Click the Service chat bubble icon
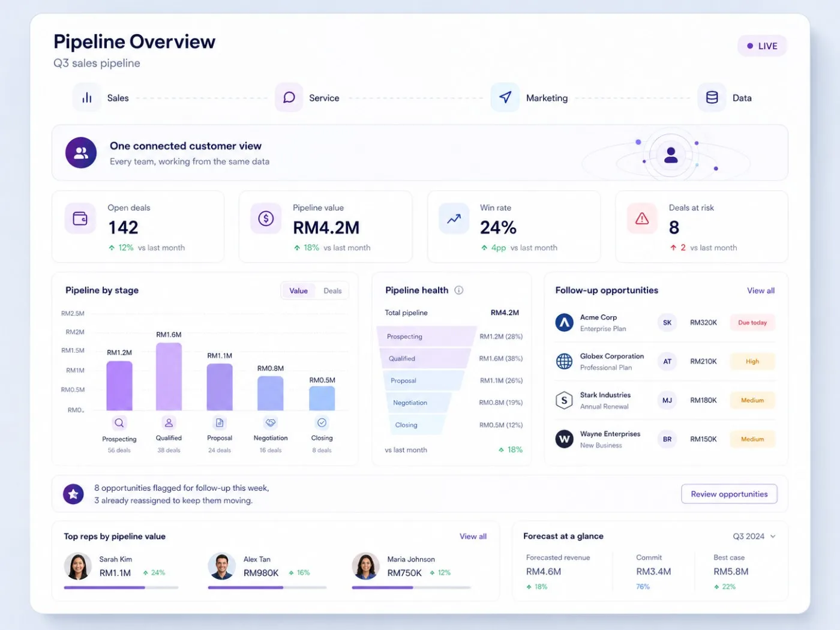This screenshot has height=630, width=840. click(289, 98)
